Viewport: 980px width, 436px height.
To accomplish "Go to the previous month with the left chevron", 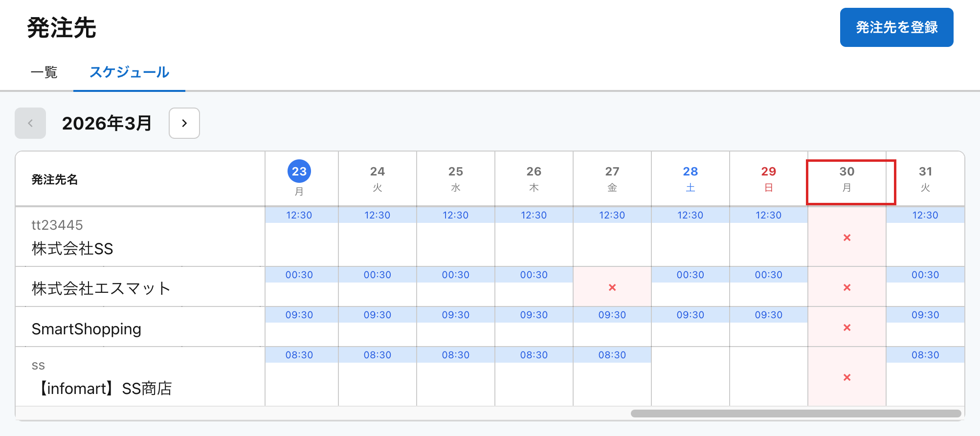I will pos(30,123).
